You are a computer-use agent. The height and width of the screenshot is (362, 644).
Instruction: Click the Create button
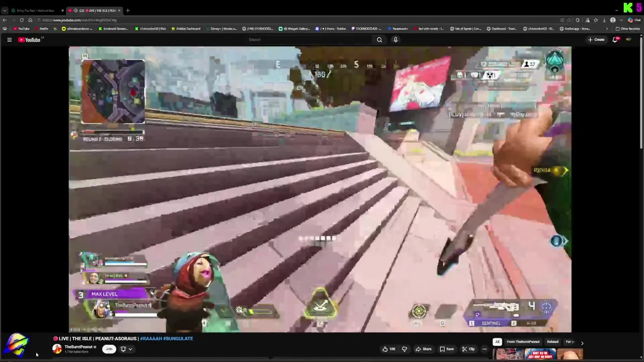click(596, 40)
